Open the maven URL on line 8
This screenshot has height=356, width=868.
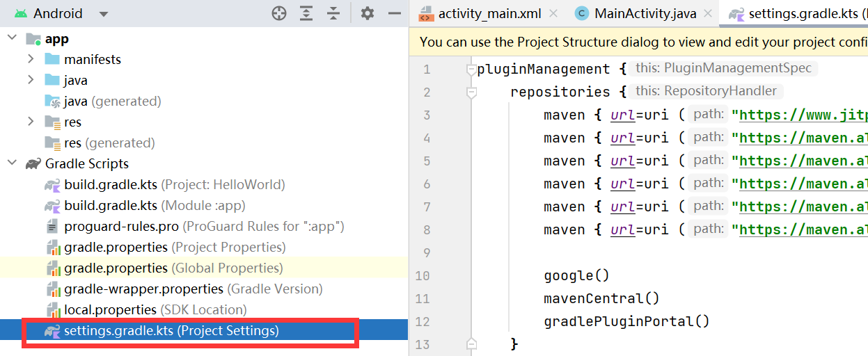pos(803,229)
